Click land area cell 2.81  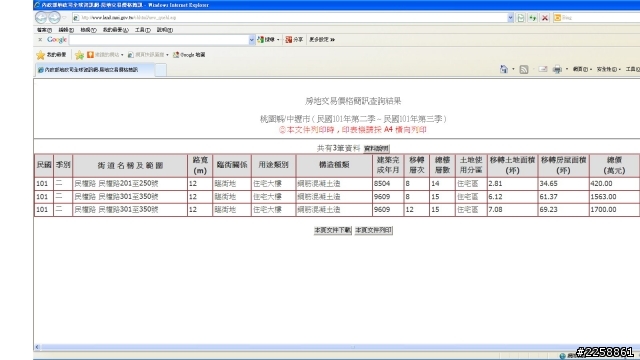tap(512, 184)
